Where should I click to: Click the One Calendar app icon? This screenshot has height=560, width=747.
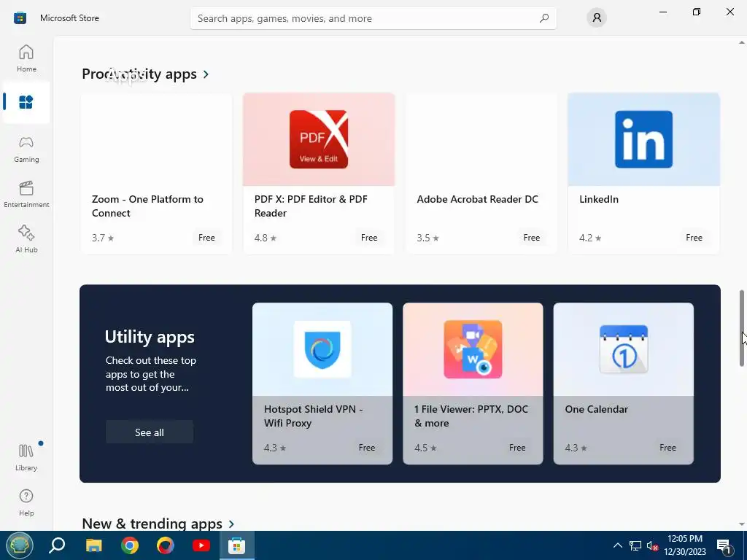tap(624, 349)
